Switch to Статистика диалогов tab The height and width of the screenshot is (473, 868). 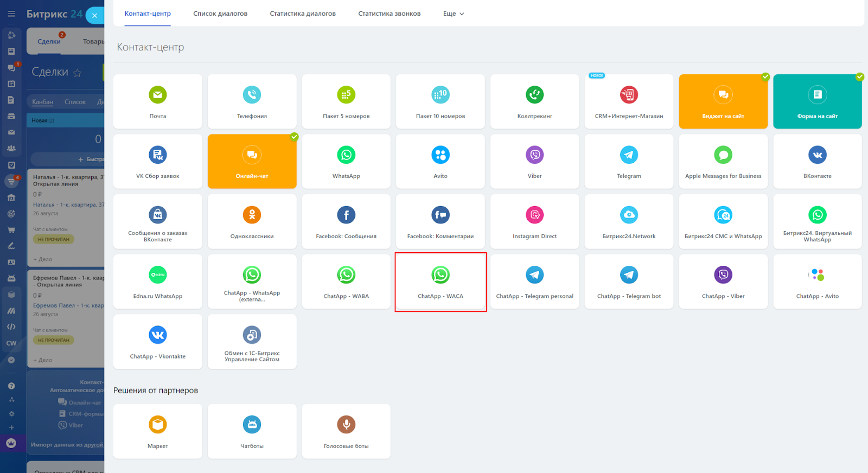click(x=303, y=14)
